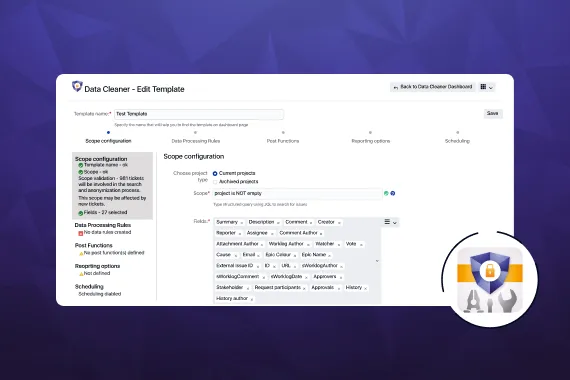Go to the Data Processing Rules step
The image size is (570, 380).
tap(196, 141)
